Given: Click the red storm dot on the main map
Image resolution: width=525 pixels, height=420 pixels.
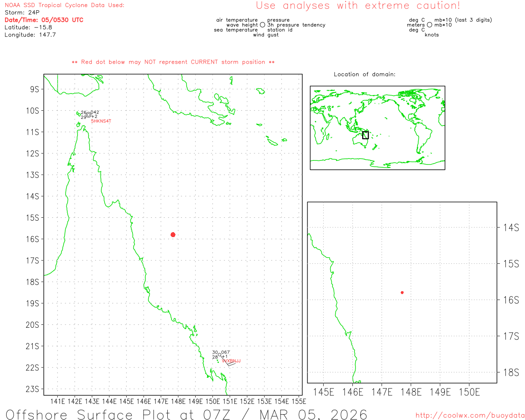Looking at the screenshot, I should pyautogui.click(x=173, y=235).
